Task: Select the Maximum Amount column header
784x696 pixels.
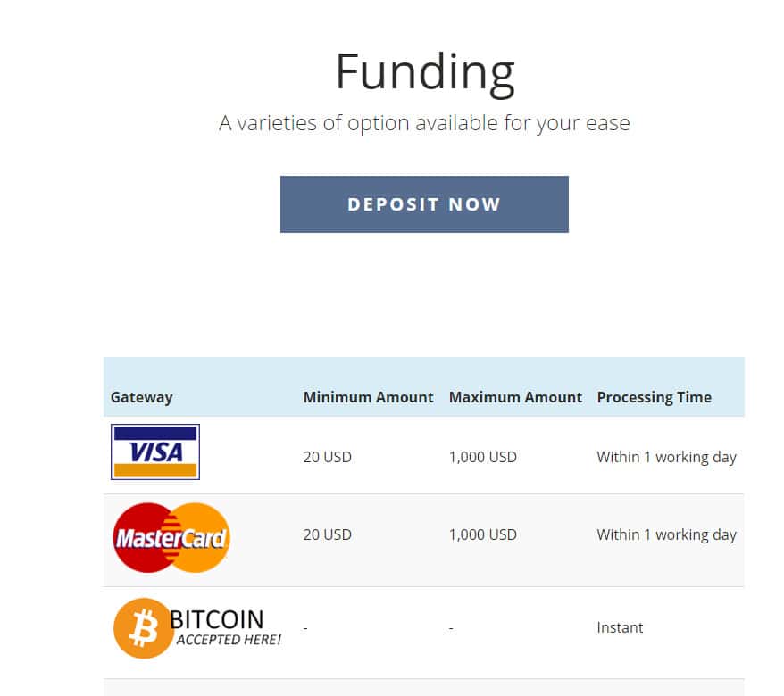Action: [x=515, y=397]
